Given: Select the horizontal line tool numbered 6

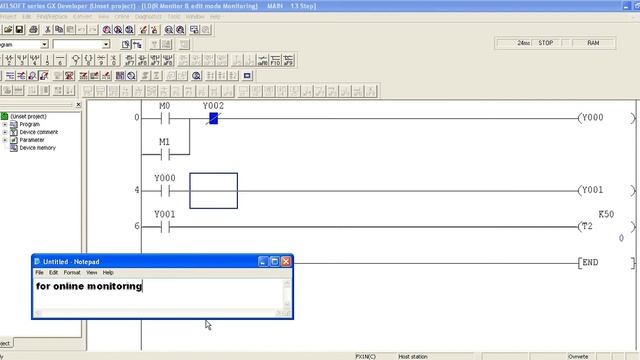Looking at the screenshot, I should click(60, 60).
